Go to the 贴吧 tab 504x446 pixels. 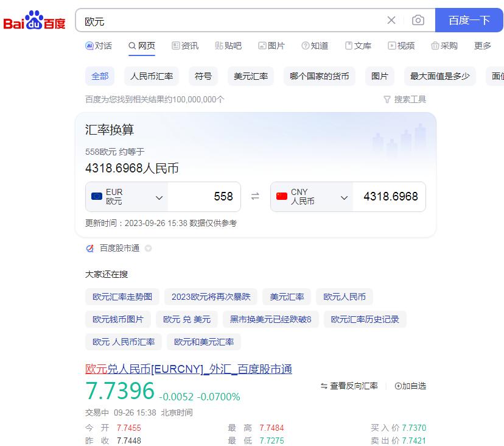(x=228, y=46)
